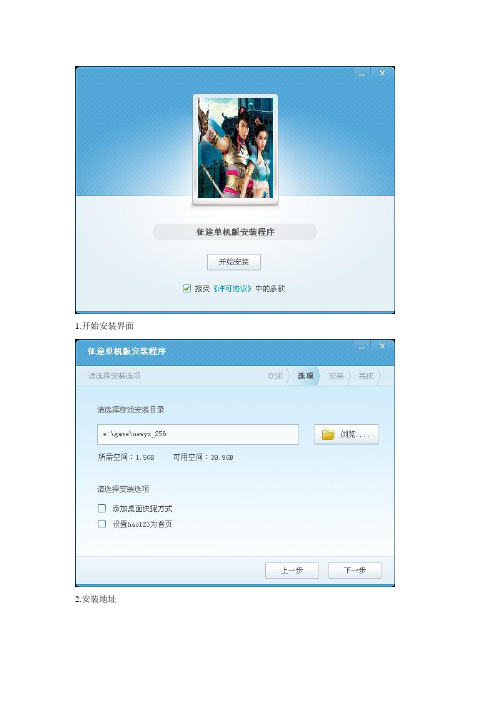Select the 欢迎 step tab
Screen dimensions: 496x702
[x=275, y=376]
